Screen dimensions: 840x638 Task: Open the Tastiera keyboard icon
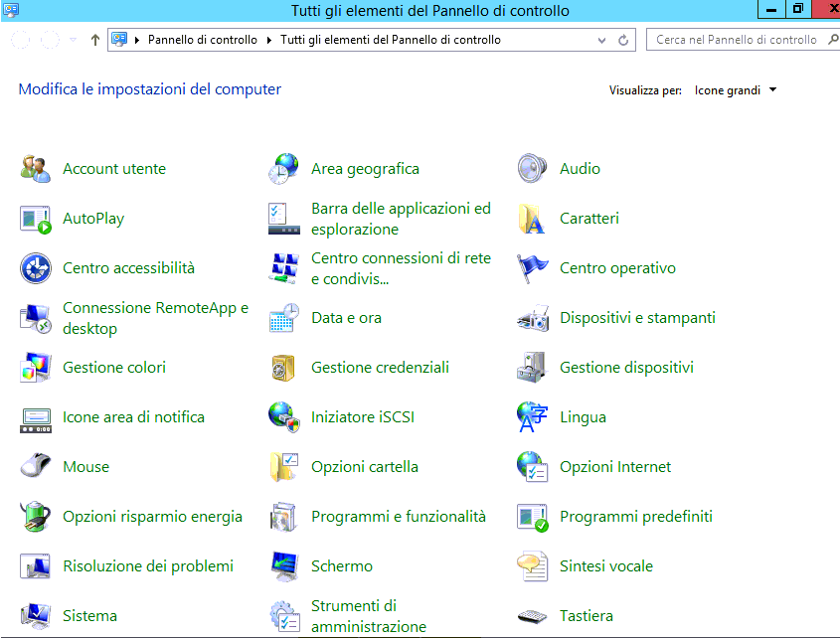point(532,616)
